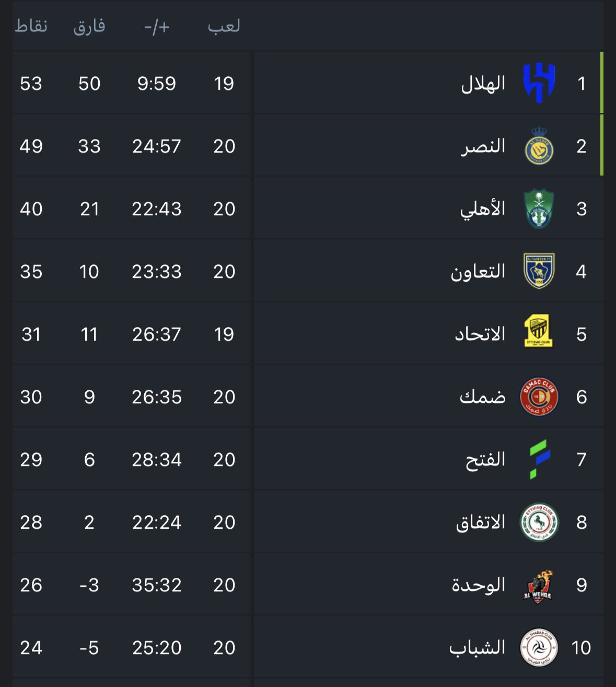The height and width of the screenshot is (687, 616).
Task: Sort by the فارق column header
Action: click(x=89, y=26)
